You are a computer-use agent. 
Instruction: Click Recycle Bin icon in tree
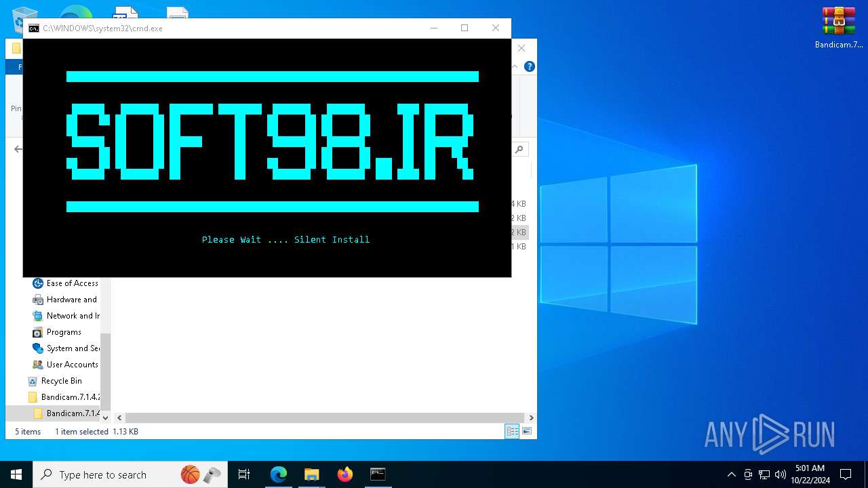pos(33,381)
